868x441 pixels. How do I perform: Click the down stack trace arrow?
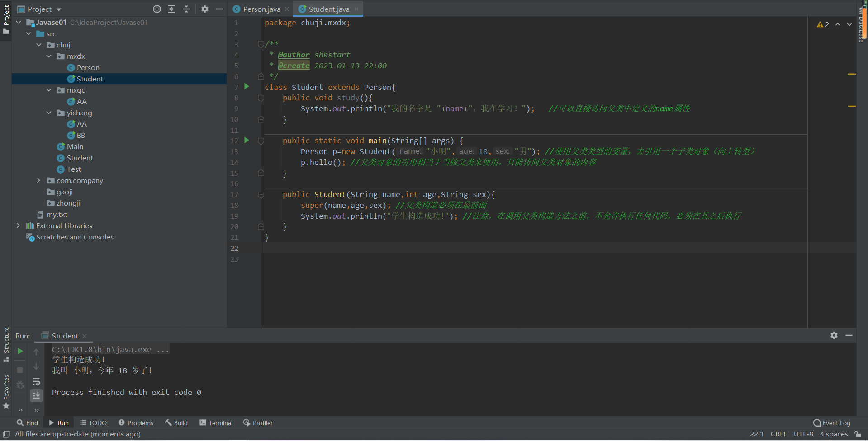click(36, 366)
